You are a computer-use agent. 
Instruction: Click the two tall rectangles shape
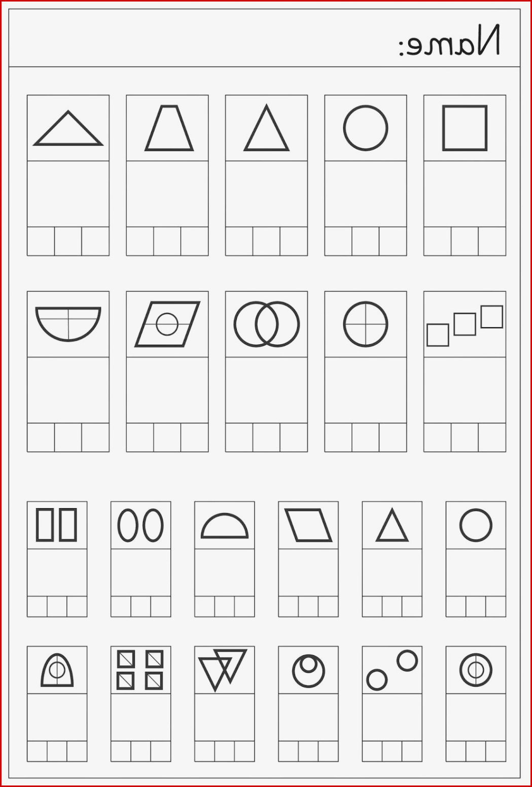[57, 525]
